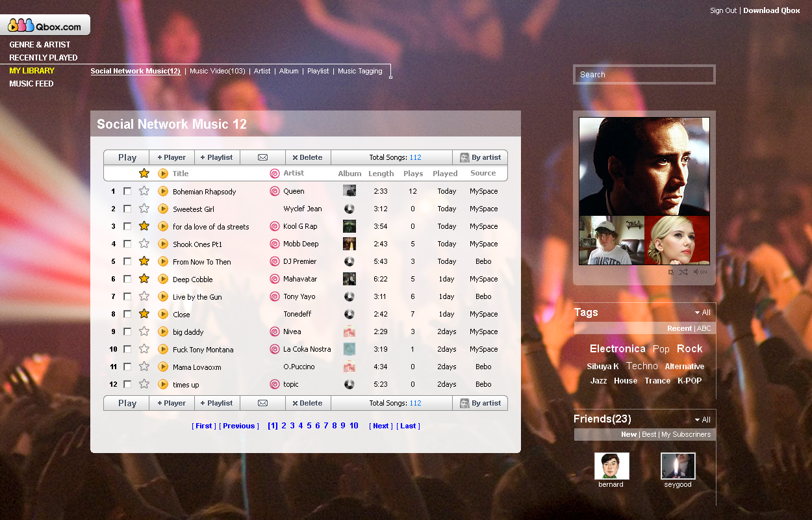Click the Qbox.com logo
The width and height of the screenshot is (812, 520).
click(45, 25)
